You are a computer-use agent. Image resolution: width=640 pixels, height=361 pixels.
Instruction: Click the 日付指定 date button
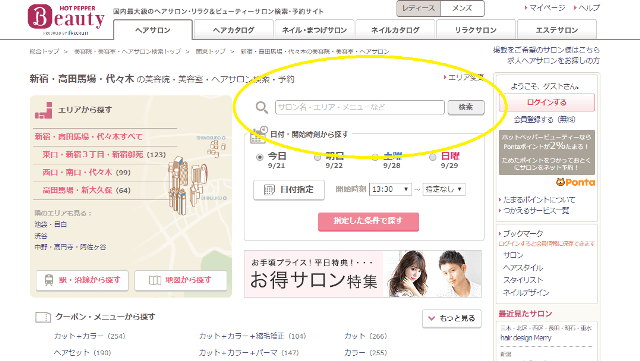(289, 190)
